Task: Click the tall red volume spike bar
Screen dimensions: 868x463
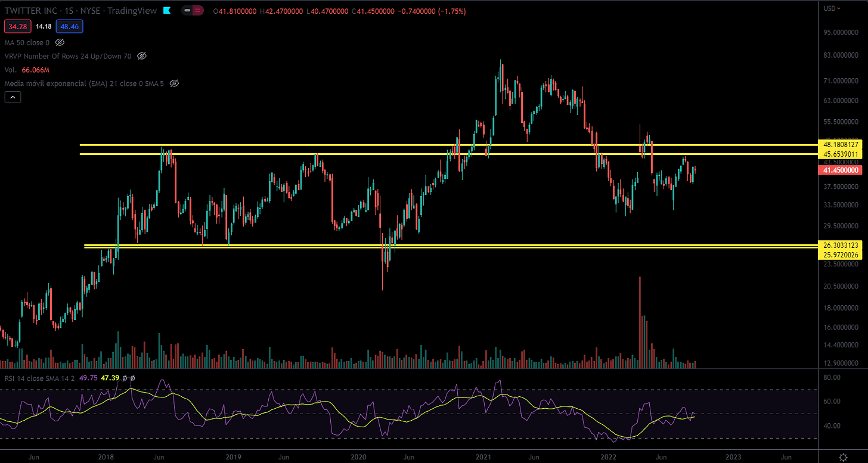Action: pos(640,322)
